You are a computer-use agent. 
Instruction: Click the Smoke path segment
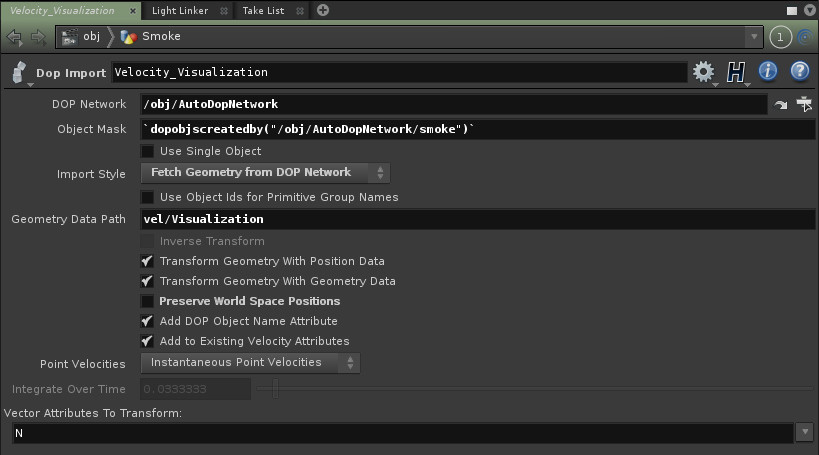tap(161, 36)
